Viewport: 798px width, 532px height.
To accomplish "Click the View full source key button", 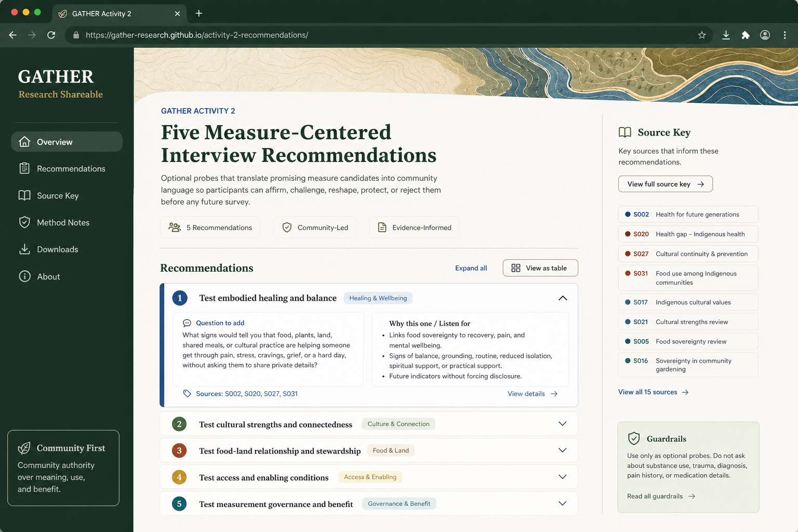I will tap(665, 184).
